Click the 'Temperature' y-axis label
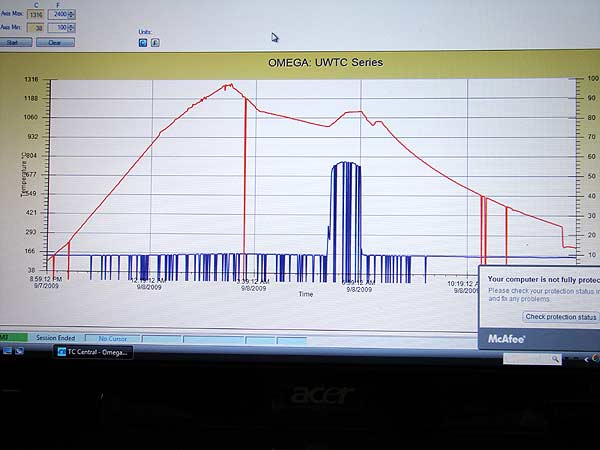The image size is (600, 450). tap(24, 175)
